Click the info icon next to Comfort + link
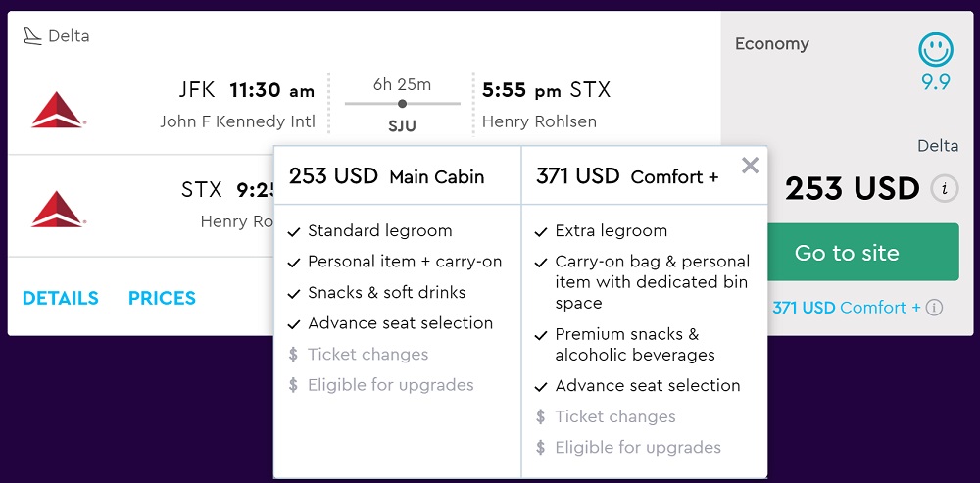Viewport: 980px width, 483px height. [x=934, y=308]
